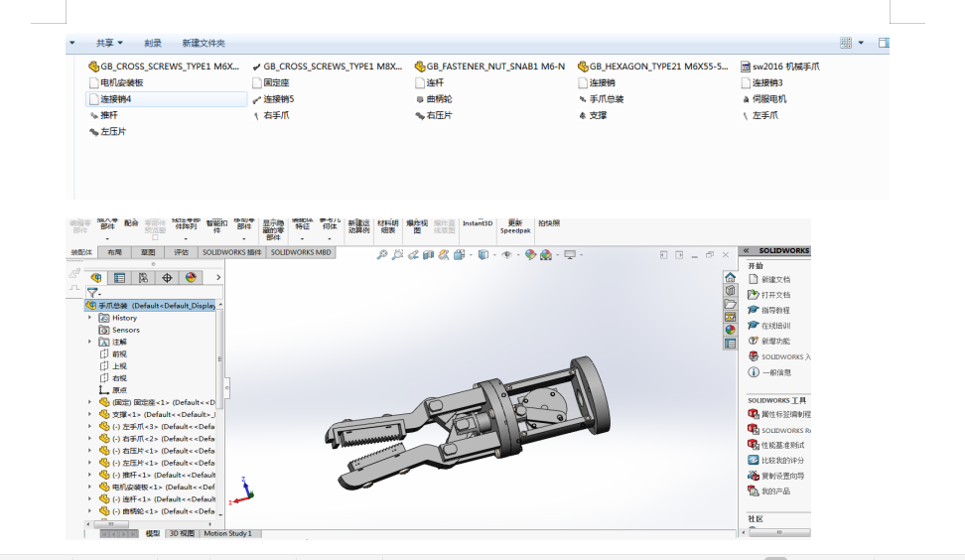Image resolution: width=965 pixels, height=560 pixels.
Task: Click the Dynamic Annotation Views icon
Action: 444,255
